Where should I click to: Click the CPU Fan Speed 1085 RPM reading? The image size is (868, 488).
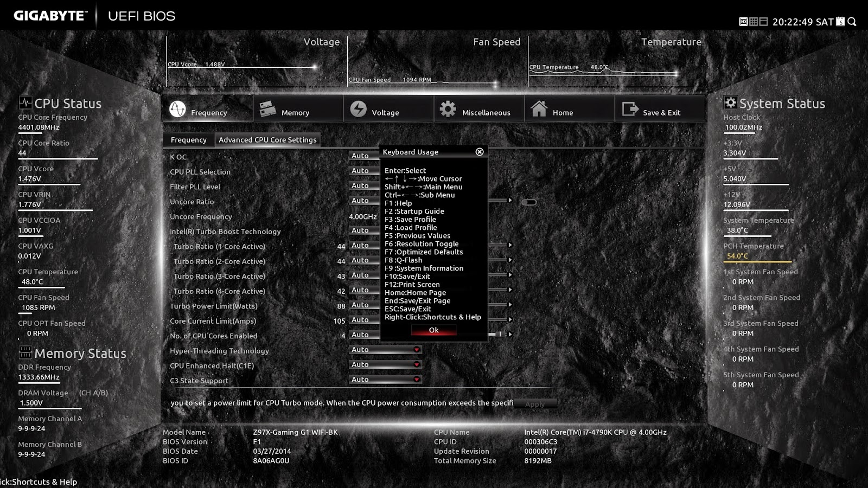point(38,307)
